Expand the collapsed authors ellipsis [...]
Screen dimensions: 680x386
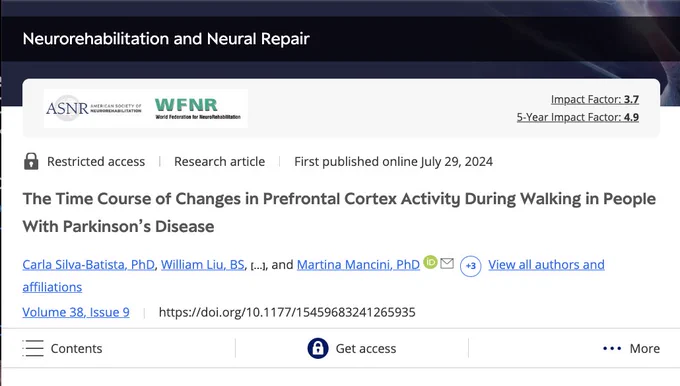tap(258, 265)
